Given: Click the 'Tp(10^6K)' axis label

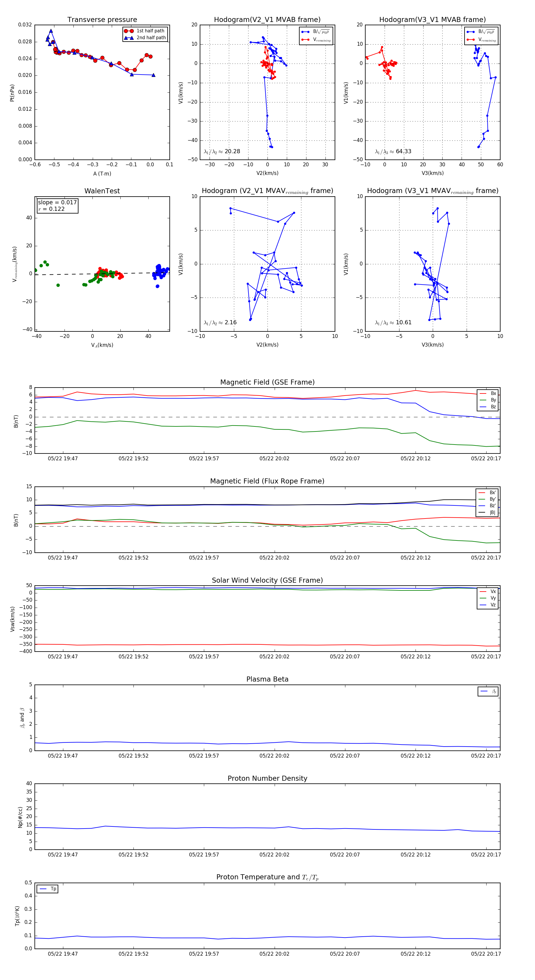Looking at the screenshot, I should click(x=17, y=916).
